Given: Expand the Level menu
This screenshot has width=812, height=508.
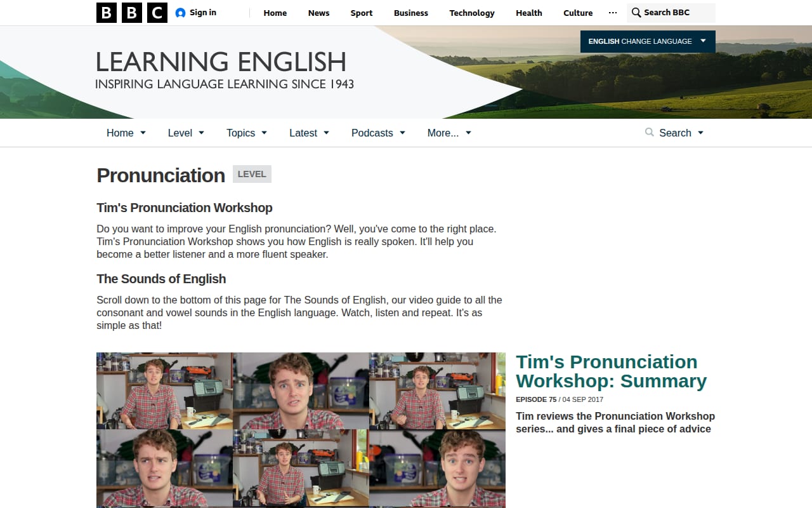Looking at the screenshot, I should pos(186,133).
